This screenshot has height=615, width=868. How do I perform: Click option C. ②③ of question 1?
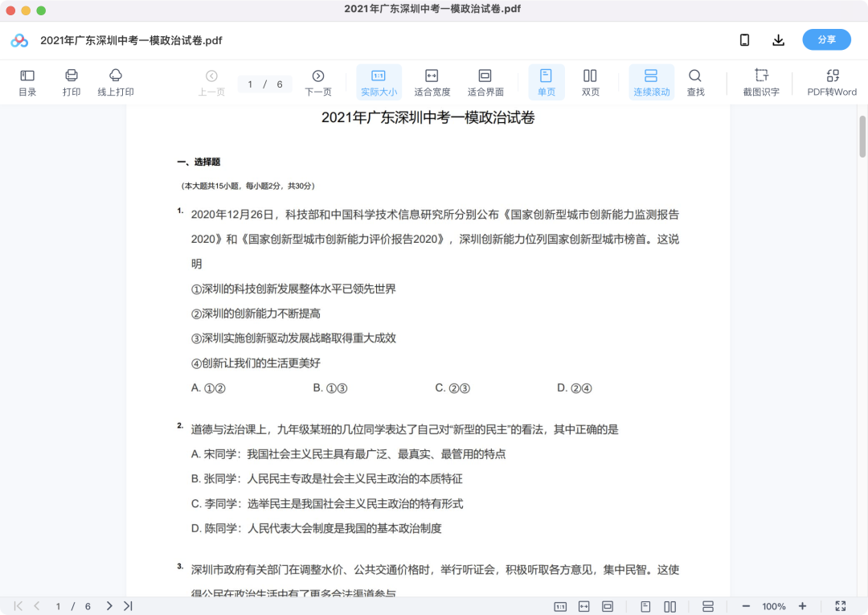[x=452, y=388]
